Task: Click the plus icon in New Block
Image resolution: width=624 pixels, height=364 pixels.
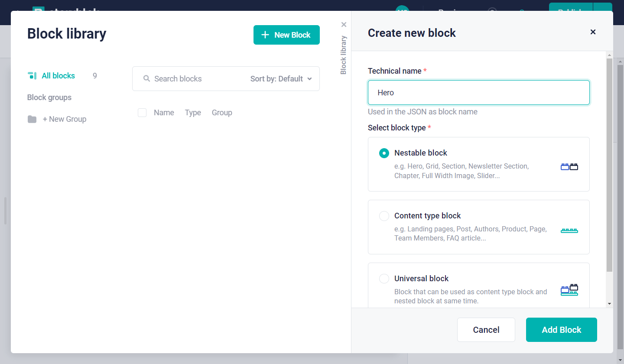Action: click(265, 35)
